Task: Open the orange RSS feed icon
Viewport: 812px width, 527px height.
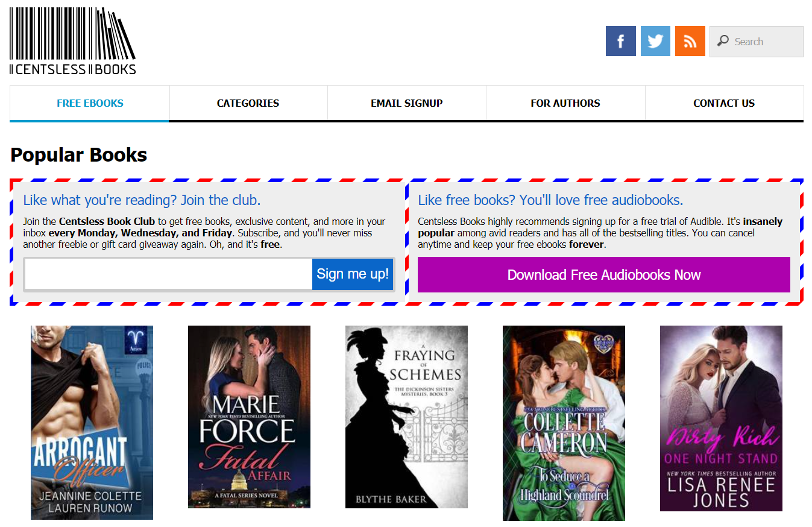Action: click(690, 41)
